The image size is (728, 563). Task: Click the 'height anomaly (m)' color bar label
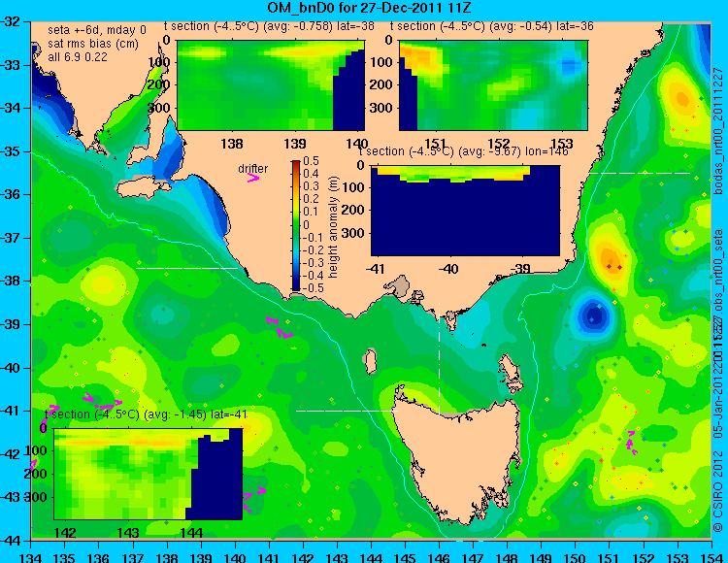point(332,227)
